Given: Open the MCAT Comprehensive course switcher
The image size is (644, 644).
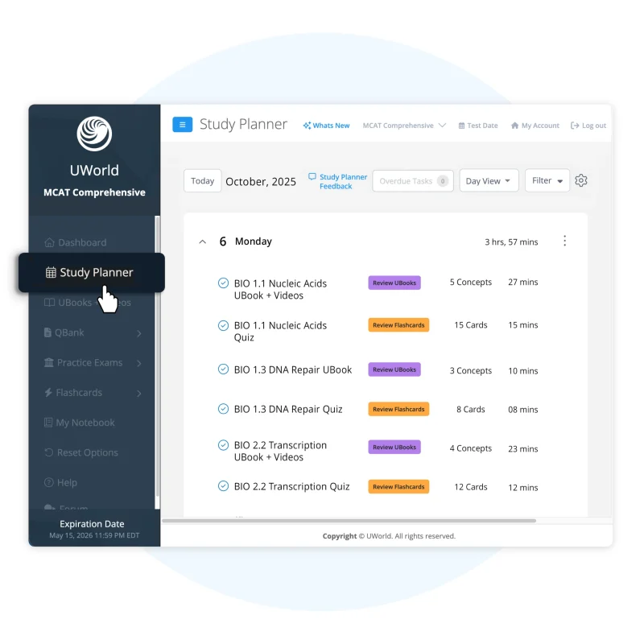Looking at the screenshot, I should pos(403,125).
